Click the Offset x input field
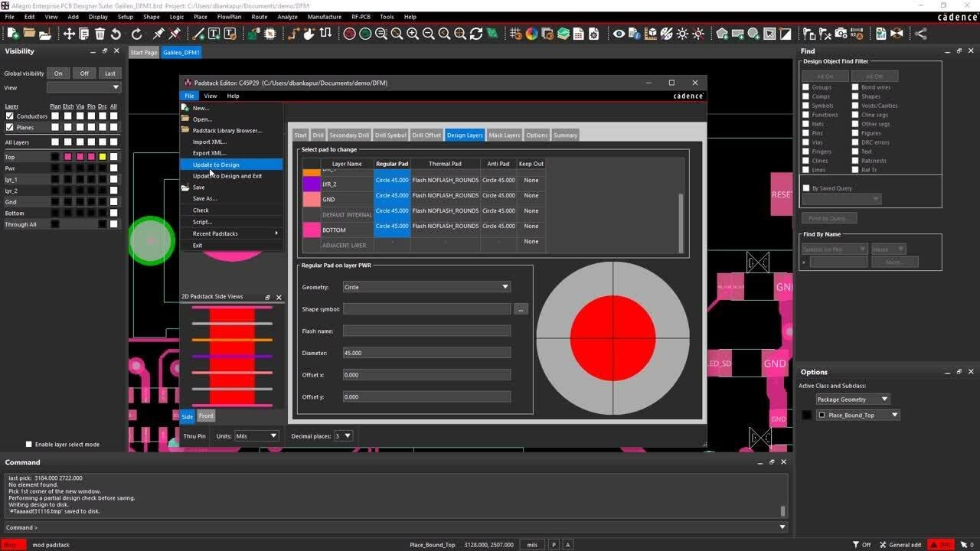Viewport: 980px width, 551px height. pyautogui.click(x=426, y=375)
